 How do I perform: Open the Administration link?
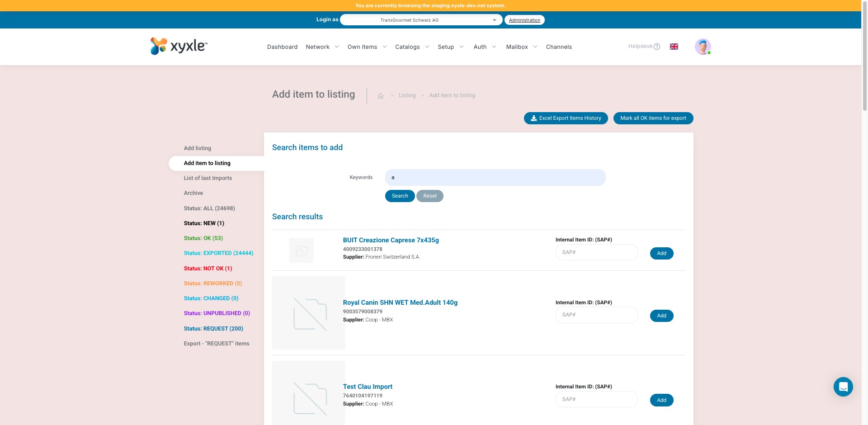pyautogui.click(x=524, y=20)
